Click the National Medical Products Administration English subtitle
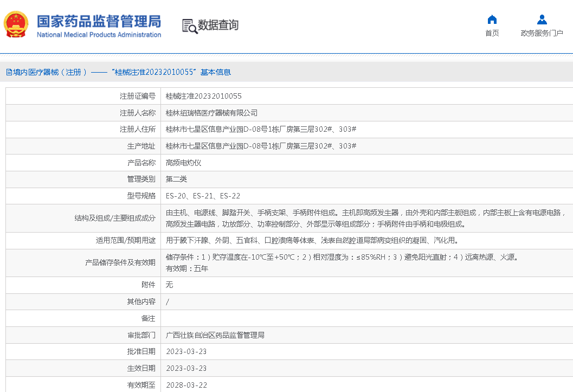Image resolution: width=573 pixels, height=392 pixels. pyautogui.click(x=99, y=35)
